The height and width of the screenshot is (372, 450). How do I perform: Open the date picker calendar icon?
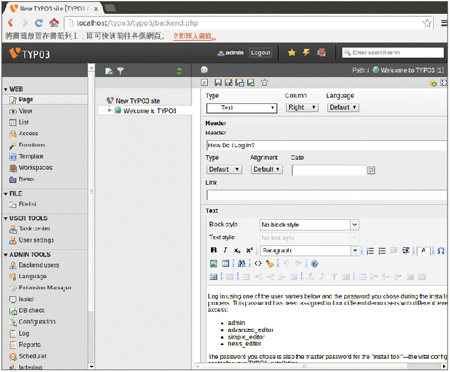point(371,170)
